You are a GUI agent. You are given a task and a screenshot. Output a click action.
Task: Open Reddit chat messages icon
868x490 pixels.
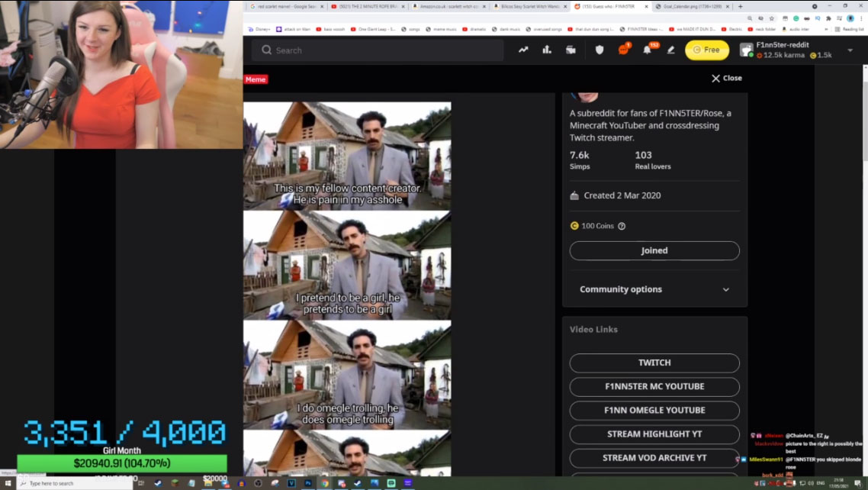(623, 50)
